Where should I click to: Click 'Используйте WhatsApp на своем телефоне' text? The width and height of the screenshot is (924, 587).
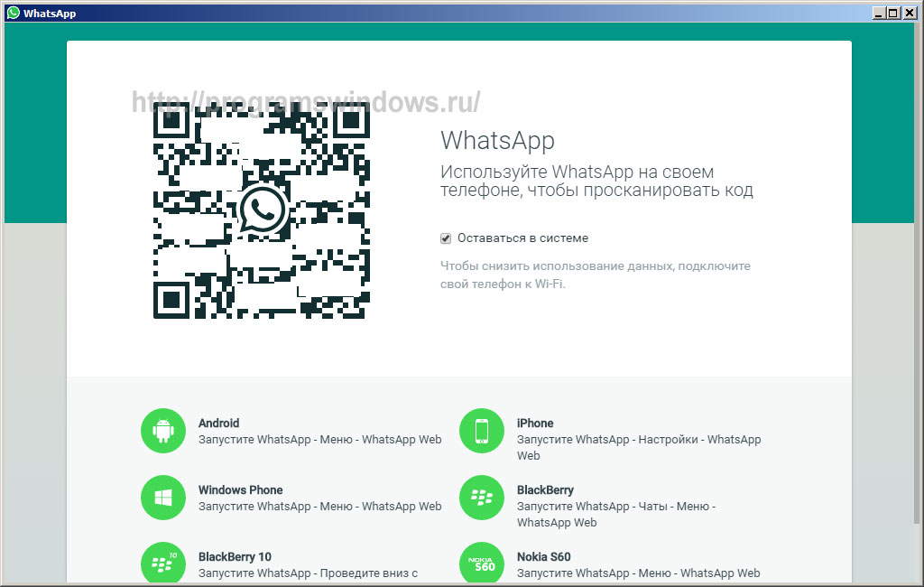596,182
